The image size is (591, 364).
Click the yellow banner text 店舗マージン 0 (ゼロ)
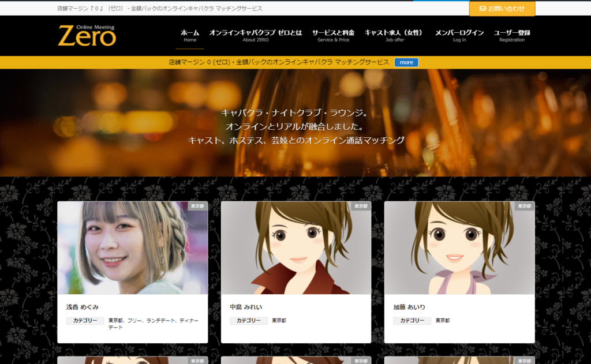point(279,62)
